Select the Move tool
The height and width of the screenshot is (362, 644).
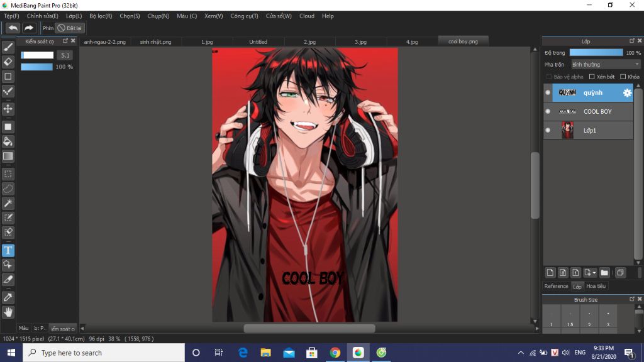(8, 109)
